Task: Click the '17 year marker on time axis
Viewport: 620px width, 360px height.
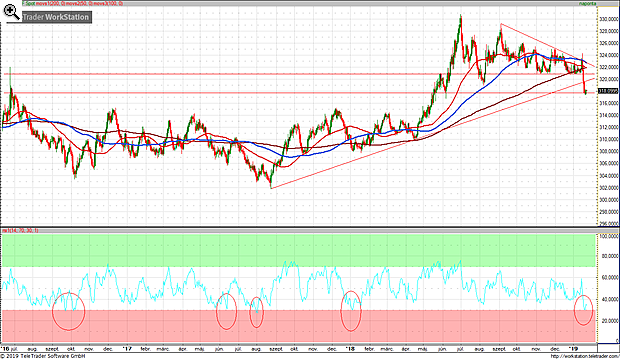Action: pyautogui.click(x=127, y=349)
